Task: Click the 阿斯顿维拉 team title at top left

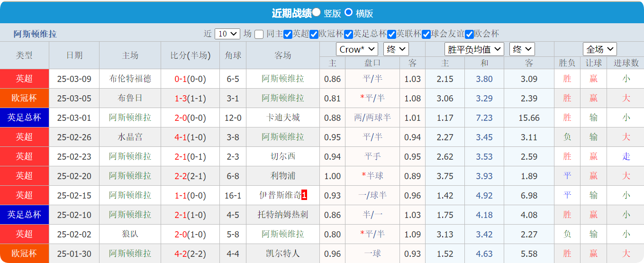Action: point(35,34)
